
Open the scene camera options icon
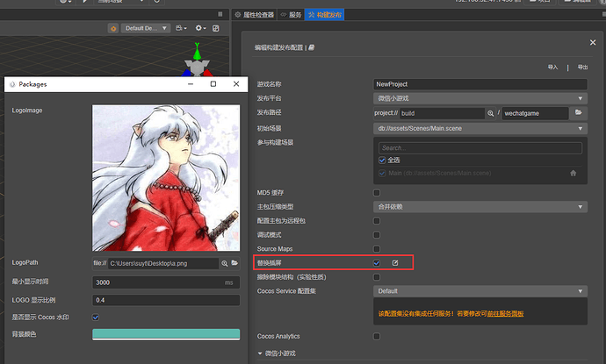pos(181,28)
